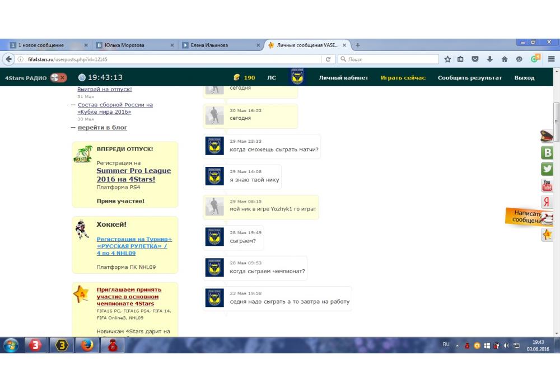Open the Firefox downloads arrow
560x392 pixels.
[489, 59]
